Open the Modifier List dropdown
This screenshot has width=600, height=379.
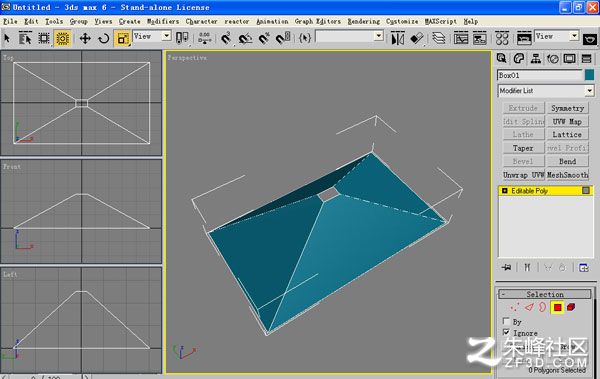point(546,91)
